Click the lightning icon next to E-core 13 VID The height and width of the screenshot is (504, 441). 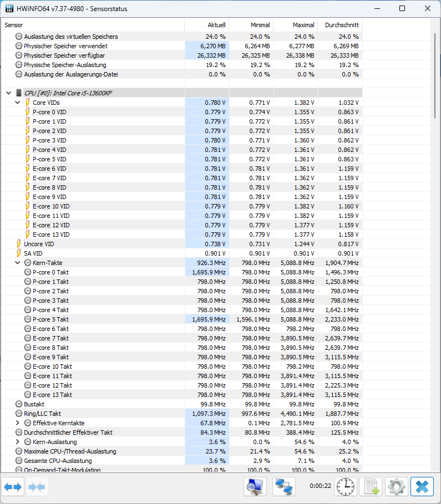pos(28,235)
